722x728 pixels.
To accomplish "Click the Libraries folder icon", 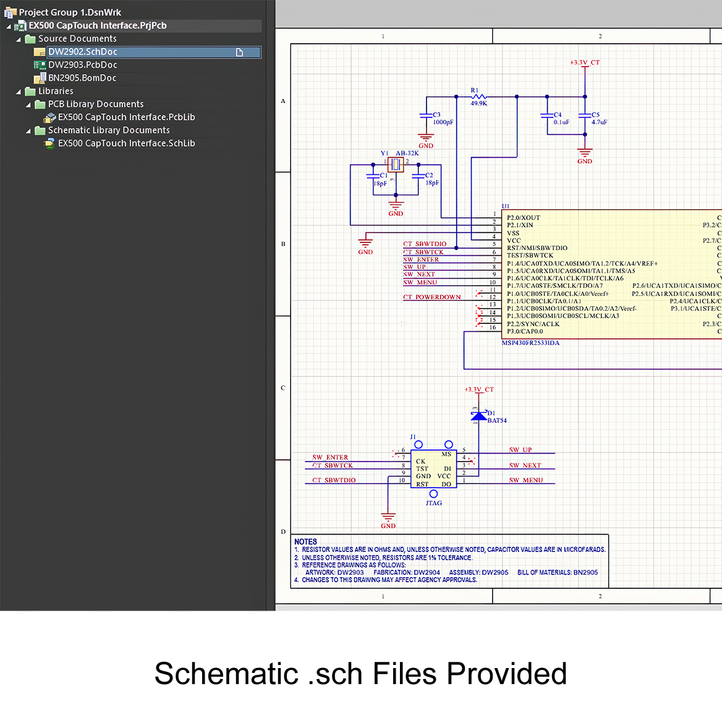I will (x=30, y=91).
